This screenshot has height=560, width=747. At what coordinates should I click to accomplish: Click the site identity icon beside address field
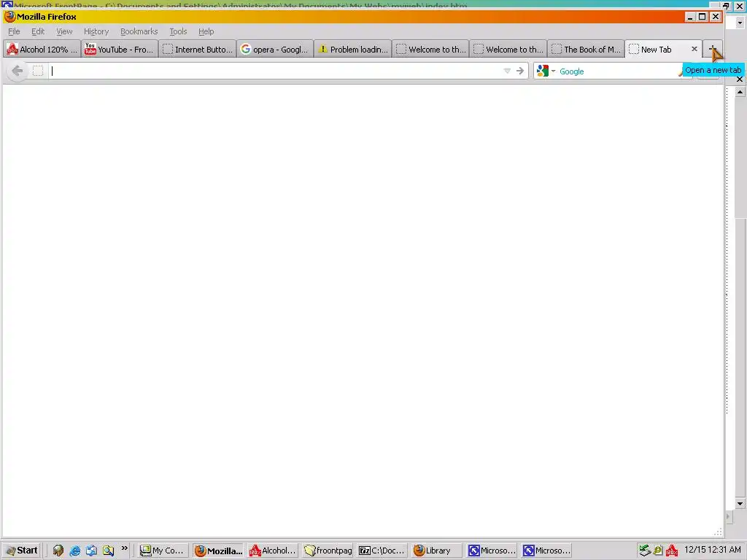[x=38, y=71]
